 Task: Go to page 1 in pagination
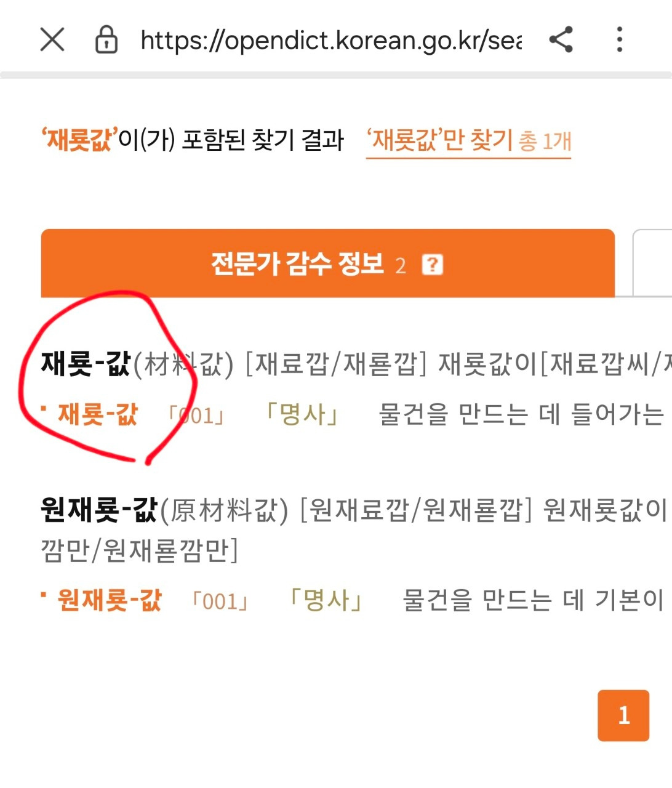[623, 715]
